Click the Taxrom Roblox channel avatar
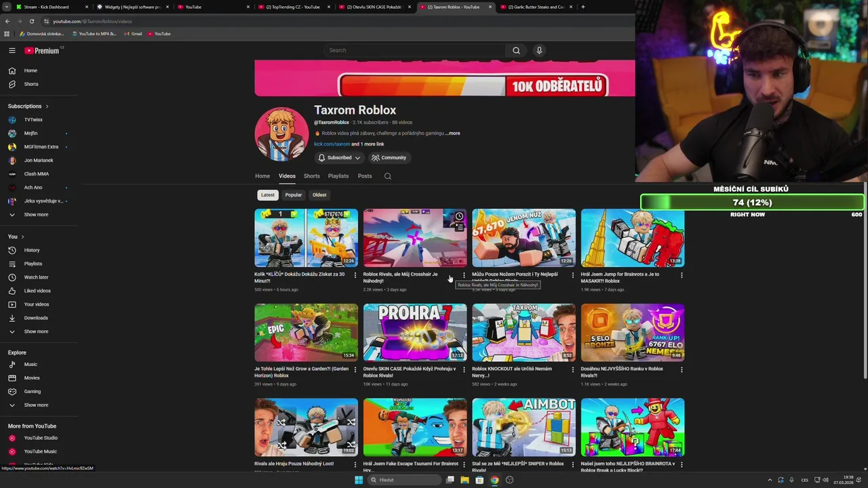The height and width of the screenshot is (488, 868). coord(281,134)
